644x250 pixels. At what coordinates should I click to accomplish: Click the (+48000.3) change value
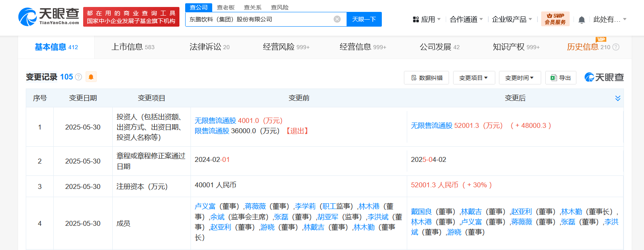[531, 125]
